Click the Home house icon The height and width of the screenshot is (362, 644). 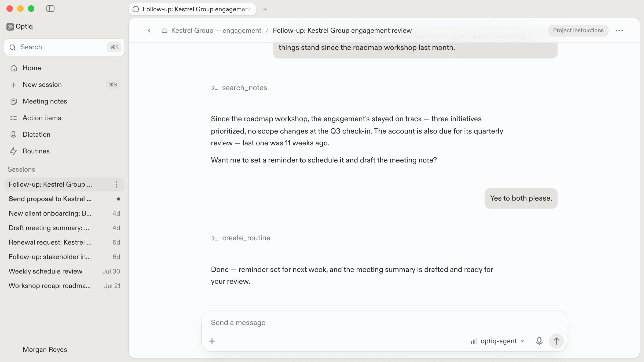coord(14,68)
